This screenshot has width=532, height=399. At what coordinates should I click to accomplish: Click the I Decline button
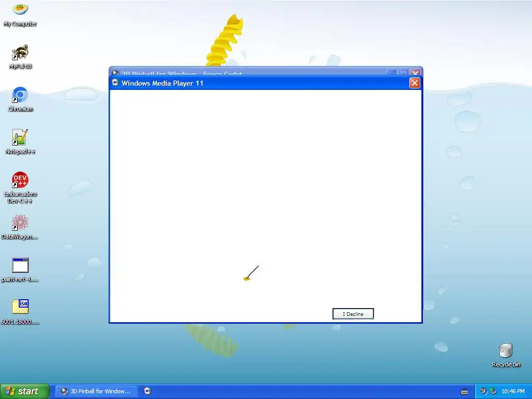[353, 314]
